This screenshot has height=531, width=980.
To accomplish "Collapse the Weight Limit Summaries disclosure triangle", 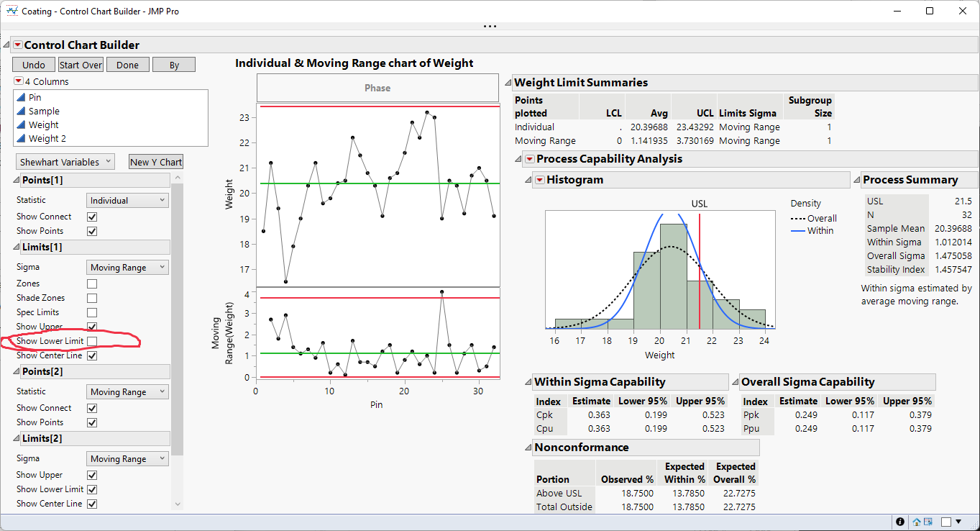I will [508, 83].
